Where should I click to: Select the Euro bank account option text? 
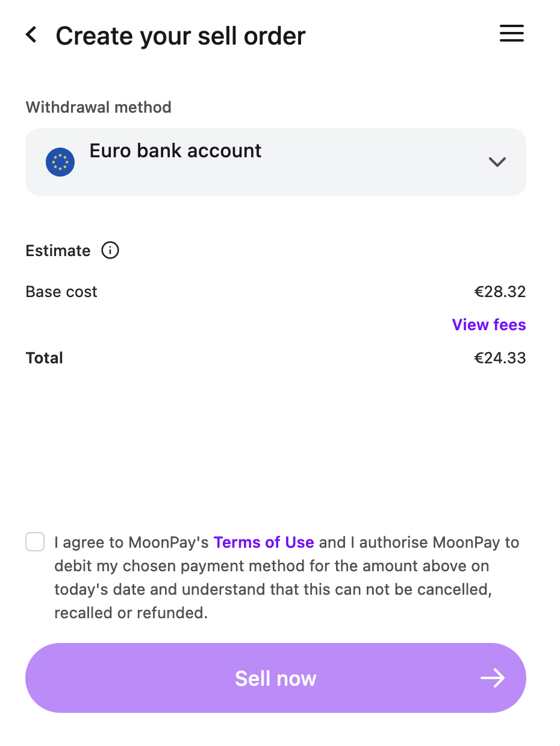[x=175, y=151]
